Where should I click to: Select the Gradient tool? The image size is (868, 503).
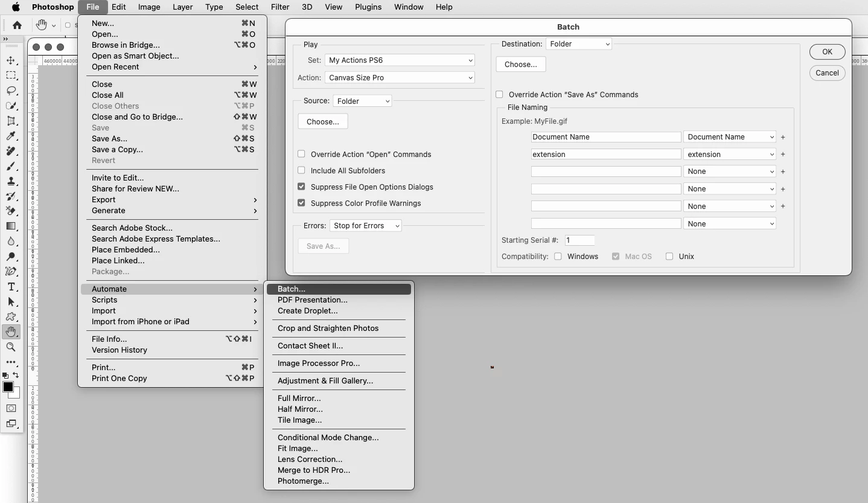coord(11,226)
